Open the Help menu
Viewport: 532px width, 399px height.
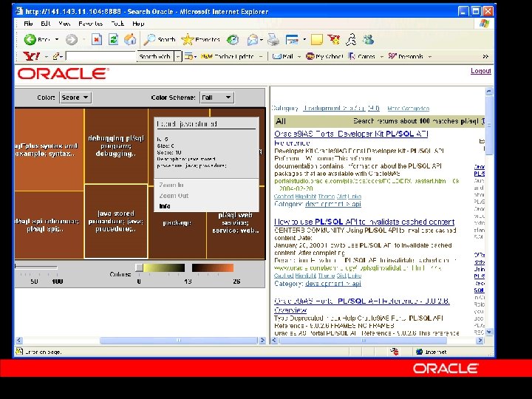click(138, 24)
